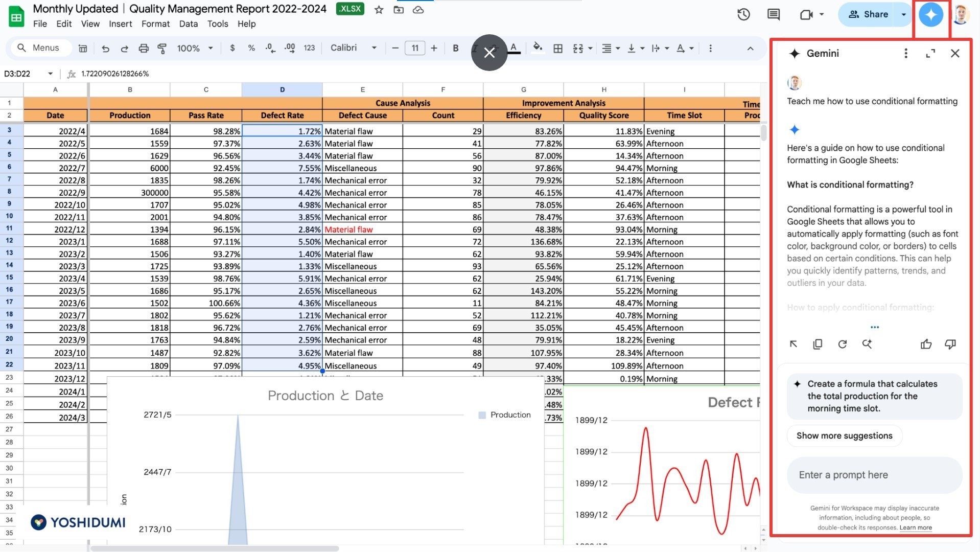Open the version history clock icon
The image size is (980, 552).
[743, 14]
